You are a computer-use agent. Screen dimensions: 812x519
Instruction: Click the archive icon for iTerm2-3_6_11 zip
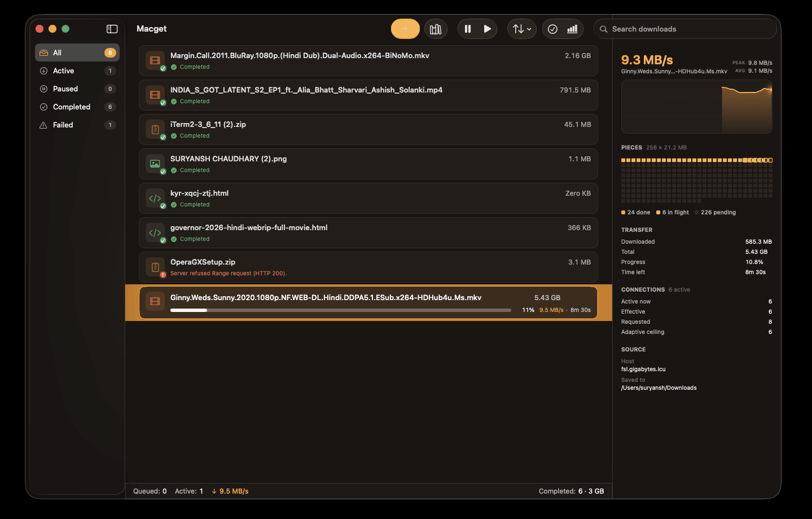point(155,129)
